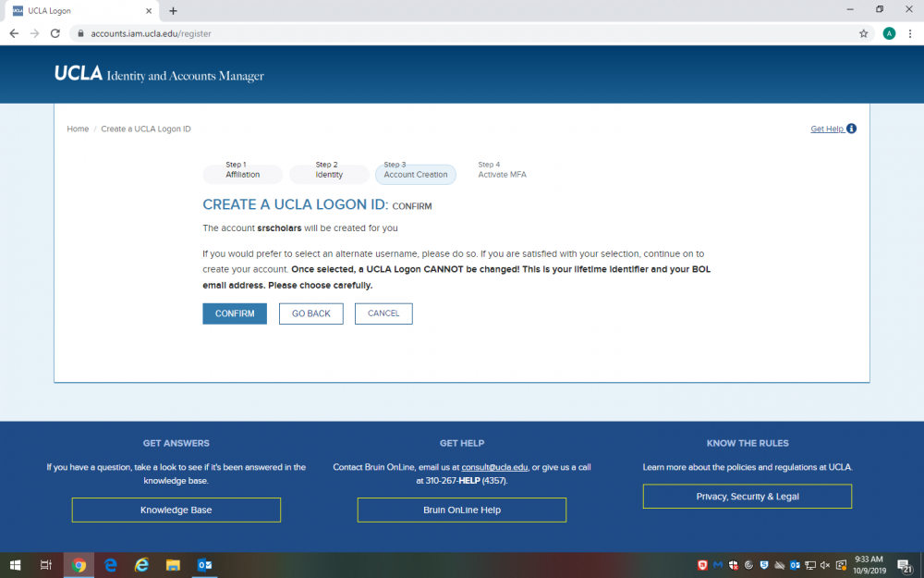Screen dimensions: 924x578
Task: Bookmark this page with the star icon
Action: pyautogui.click(x=863, y=33)
